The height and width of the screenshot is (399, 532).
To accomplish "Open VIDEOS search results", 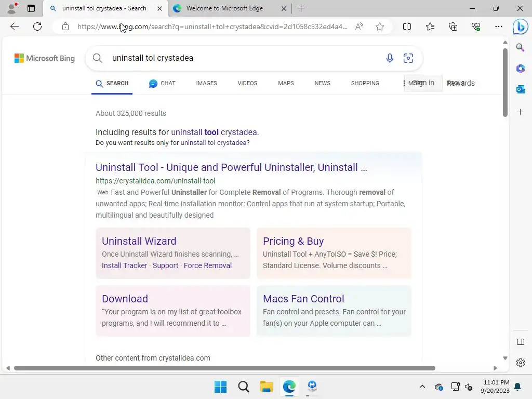I will tap(247, 83).
